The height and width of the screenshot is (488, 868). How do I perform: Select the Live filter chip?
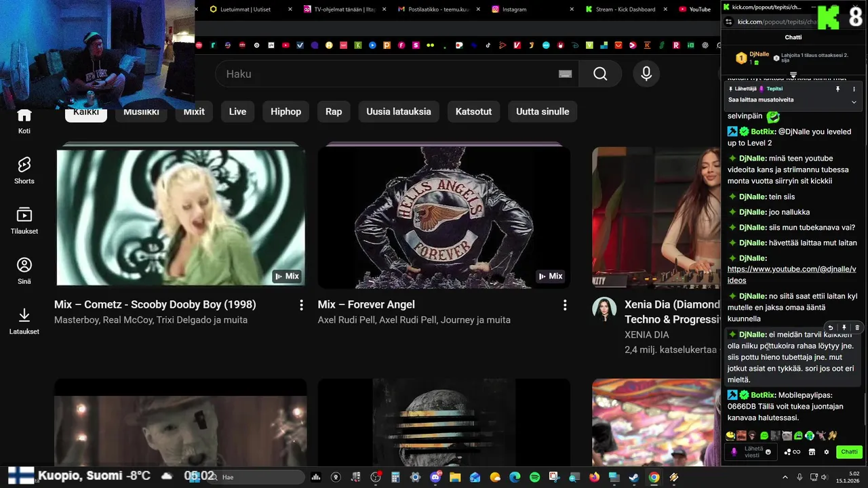coord(237,111)
